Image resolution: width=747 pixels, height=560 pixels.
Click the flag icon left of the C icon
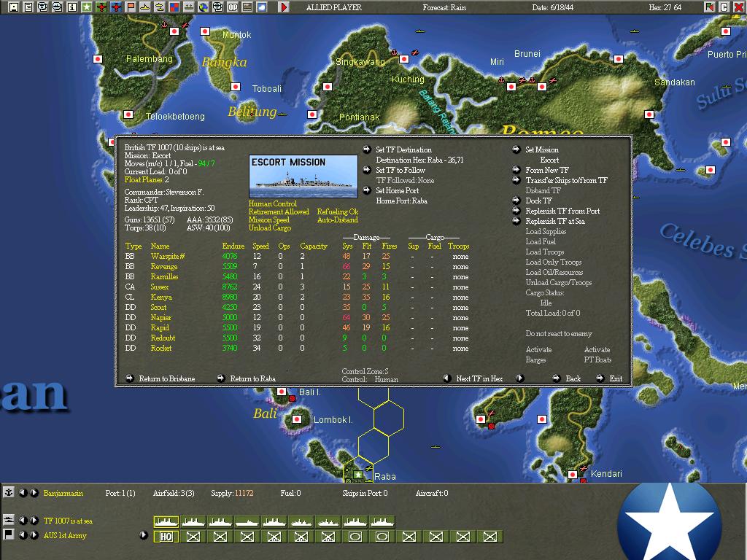coord(709,7)
